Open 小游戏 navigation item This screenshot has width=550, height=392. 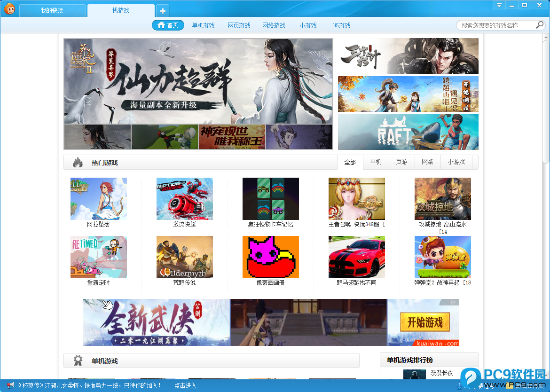pos(308,25)
